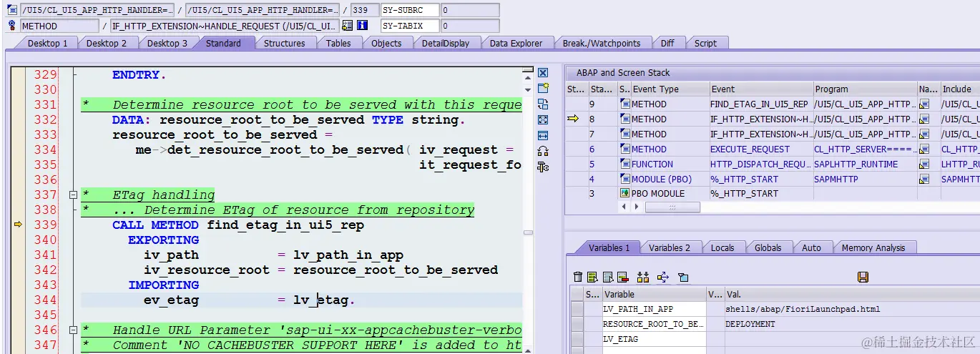The height and width of the screenshot is (354, 980).
Task: Click the blue filter icon in the Variables toolbar
Action: (x=682, y=277)
